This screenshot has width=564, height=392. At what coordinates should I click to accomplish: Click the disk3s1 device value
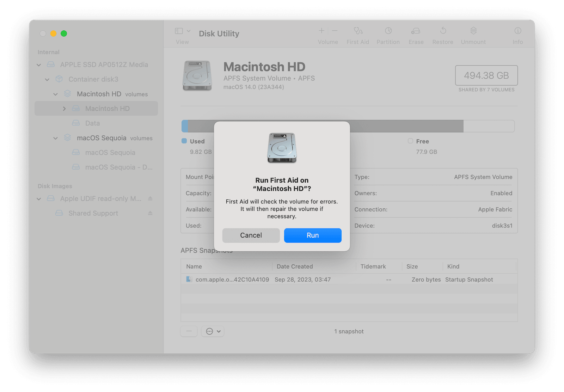502,226
